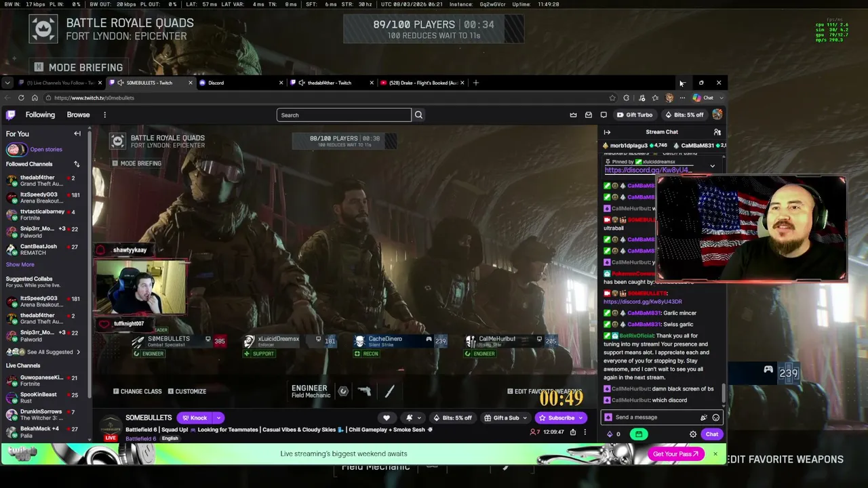This screenshot has width=868, height=488.
Task: Open the user avatar menu in Twitch header
Action: [717, 115]
